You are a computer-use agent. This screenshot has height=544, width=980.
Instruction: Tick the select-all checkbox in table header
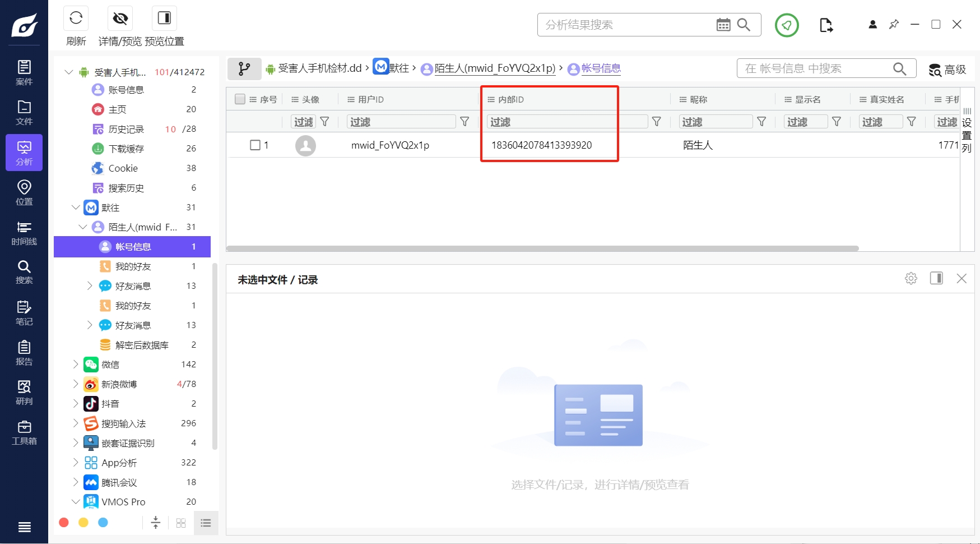coord(240,99)
